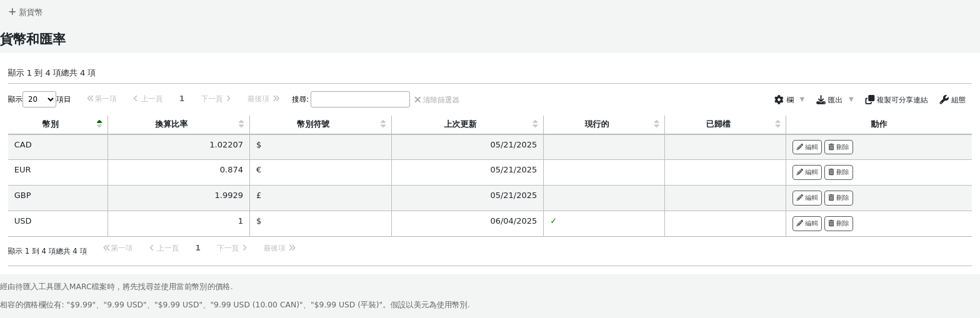Click top pagination 最後項 last page

tap(262, 99)
